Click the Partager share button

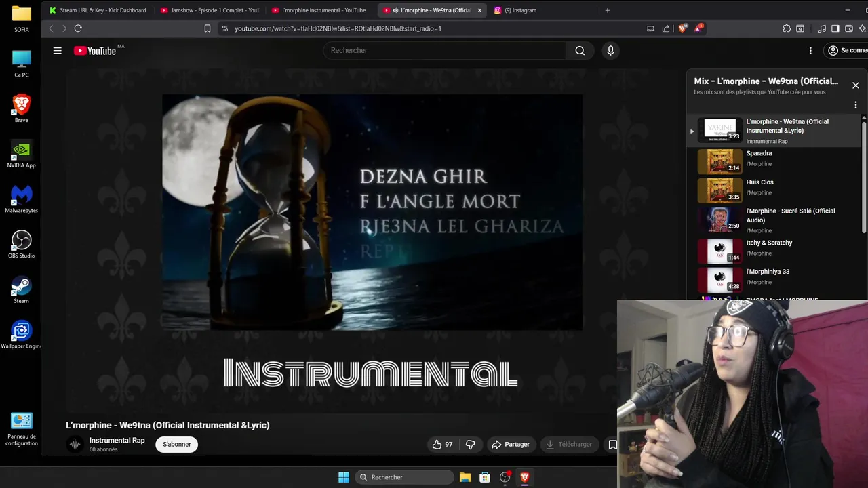pyautogui.click(x=511, y=444)
